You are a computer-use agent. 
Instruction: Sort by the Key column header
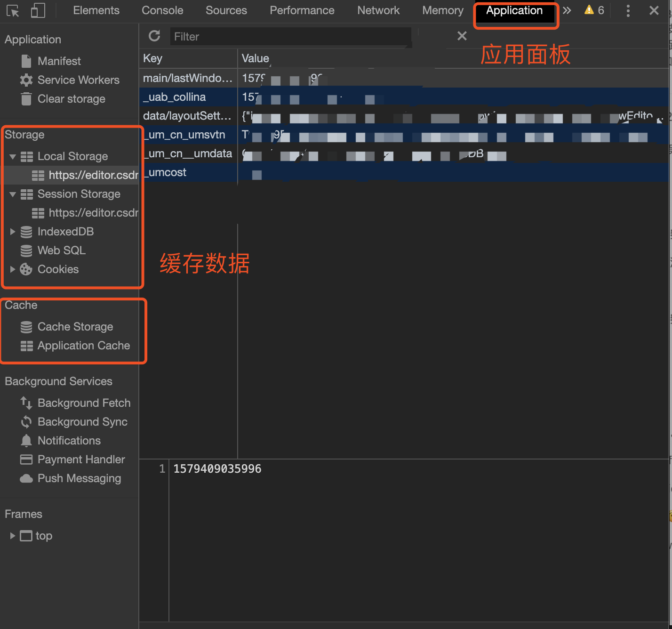coord(188,58)
